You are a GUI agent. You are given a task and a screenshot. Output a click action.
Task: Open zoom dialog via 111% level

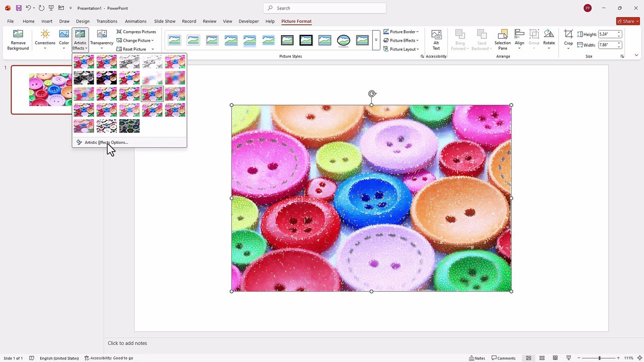coord(628,358)
